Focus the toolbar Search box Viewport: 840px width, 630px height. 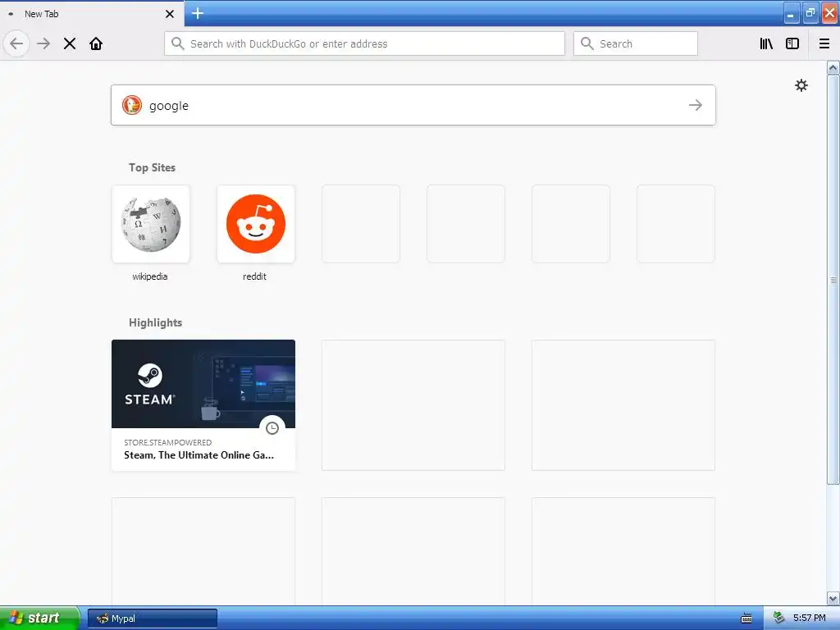(636, 43)
